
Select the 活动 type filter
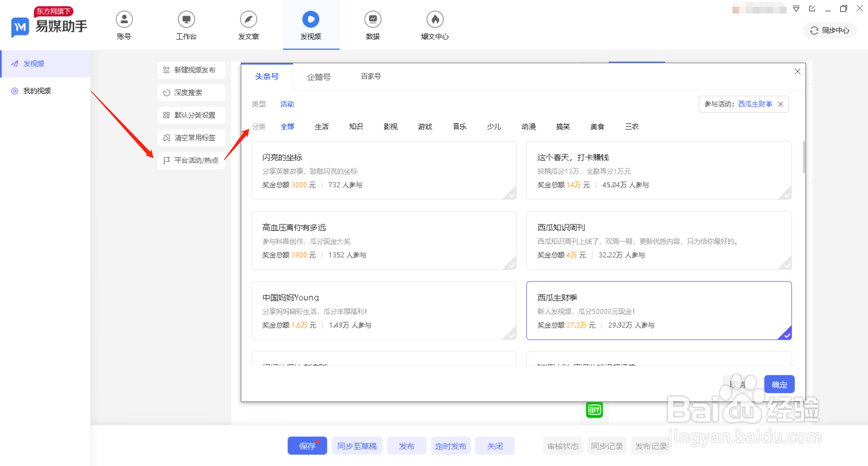(287, 104)
